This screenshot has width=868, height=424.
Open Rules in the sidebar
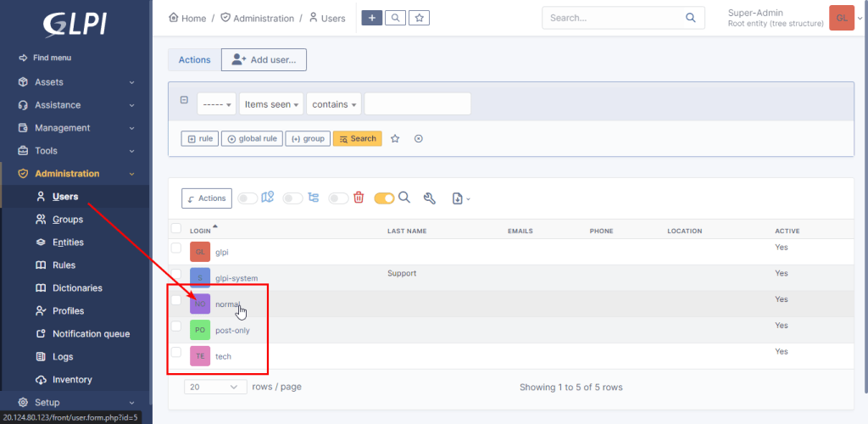coord(64,265)
